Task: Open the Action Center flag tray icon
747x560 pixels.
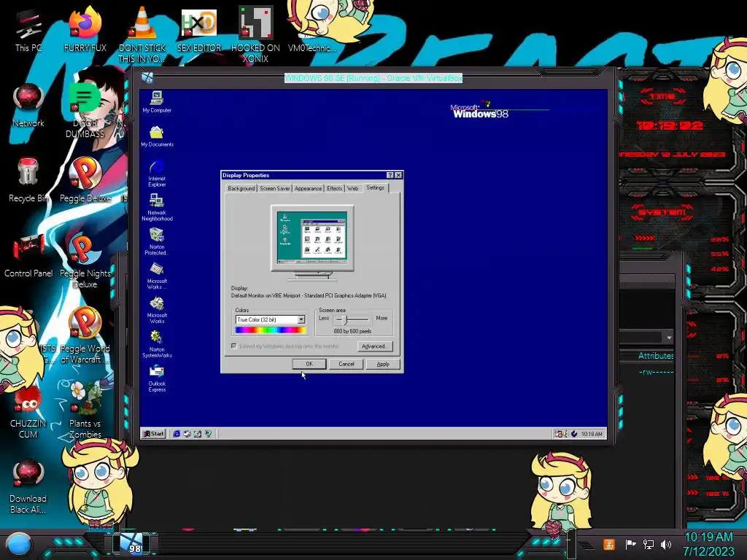Action: pyautogui.click(x=630, y=544)
